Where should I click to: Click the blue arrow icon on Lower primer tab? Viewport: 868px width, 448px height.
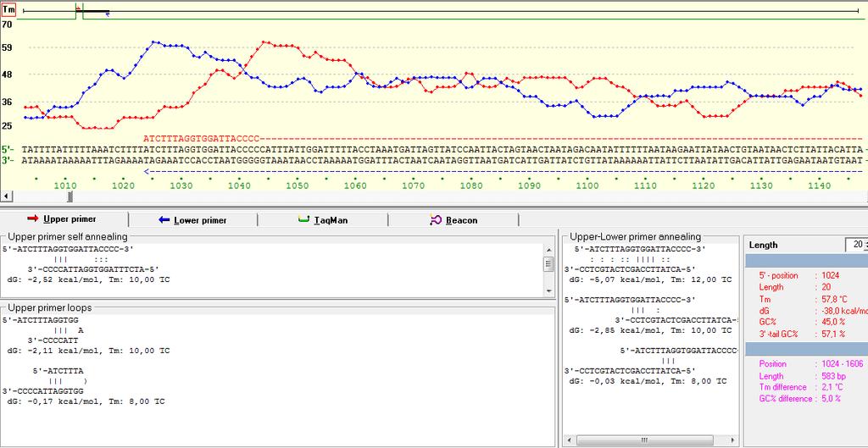[164, 219]
